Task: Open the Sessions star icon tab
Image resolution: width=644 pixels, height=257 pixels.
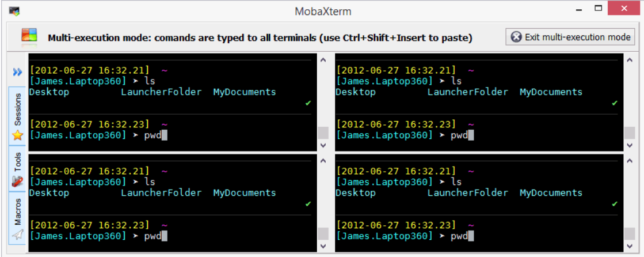Action: (x=17, y=116)
